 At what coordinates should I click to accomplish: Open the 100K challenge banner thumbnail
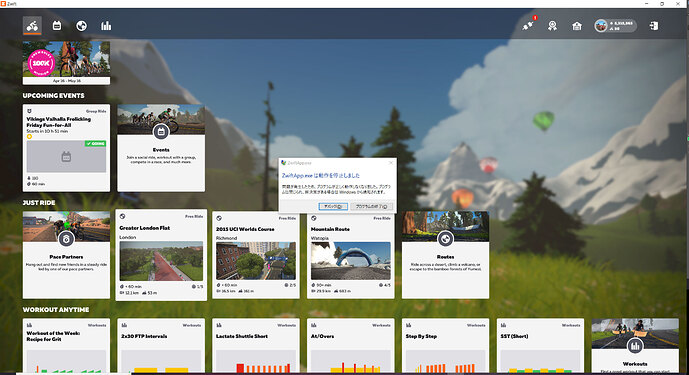(x=66, y=63)
